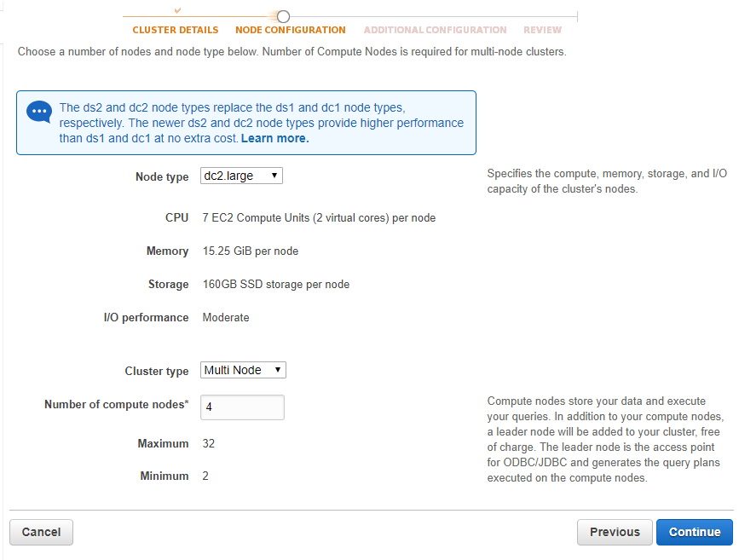Click the checkmark above Cluster Details

pyautogui.click(x=177, y=10)
